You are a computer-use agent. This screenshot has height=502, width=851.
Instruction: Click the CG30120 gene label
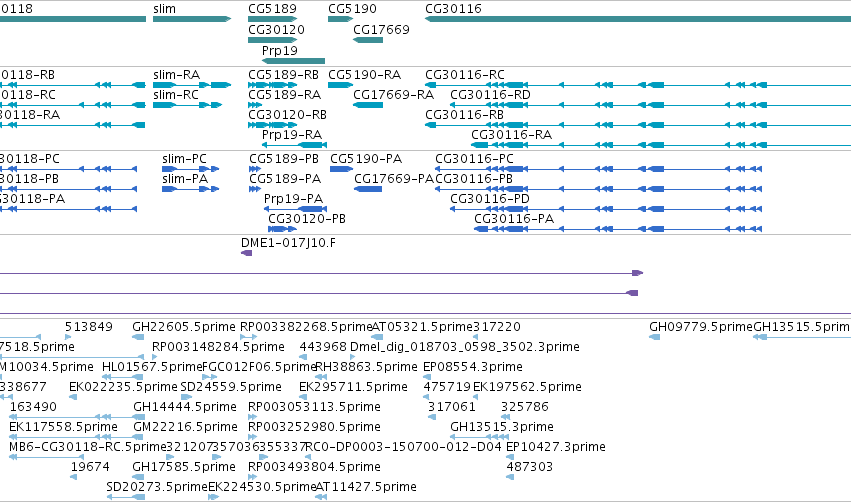pyautogui.click(x=276, y=29)
